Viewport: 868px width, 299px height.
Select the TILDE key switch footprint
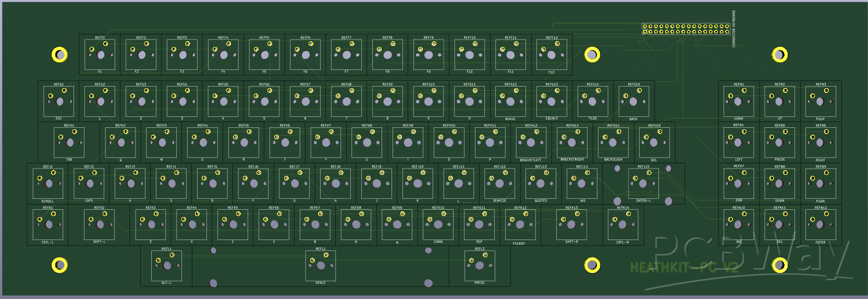[x=593, y=101]
